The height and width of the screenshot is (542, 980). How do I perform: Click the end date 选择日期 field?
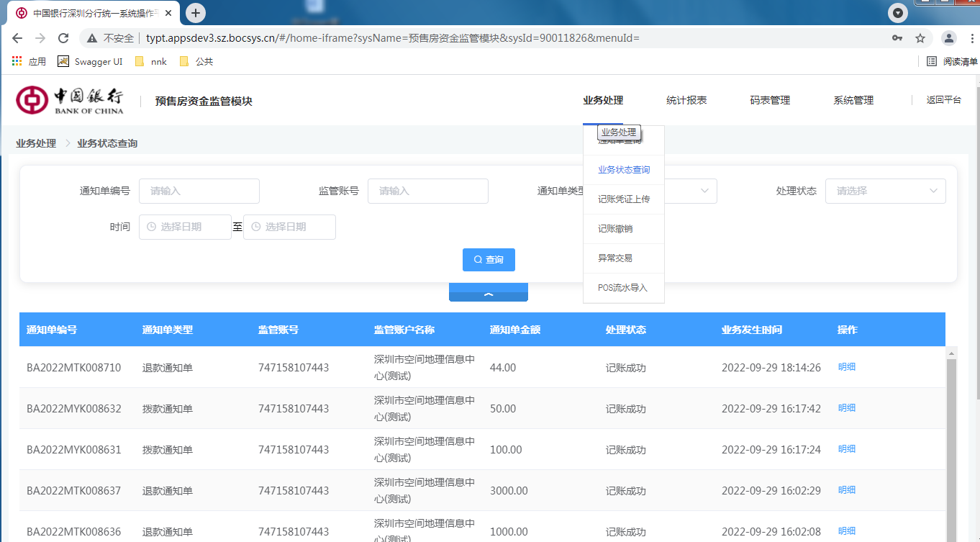289,227
